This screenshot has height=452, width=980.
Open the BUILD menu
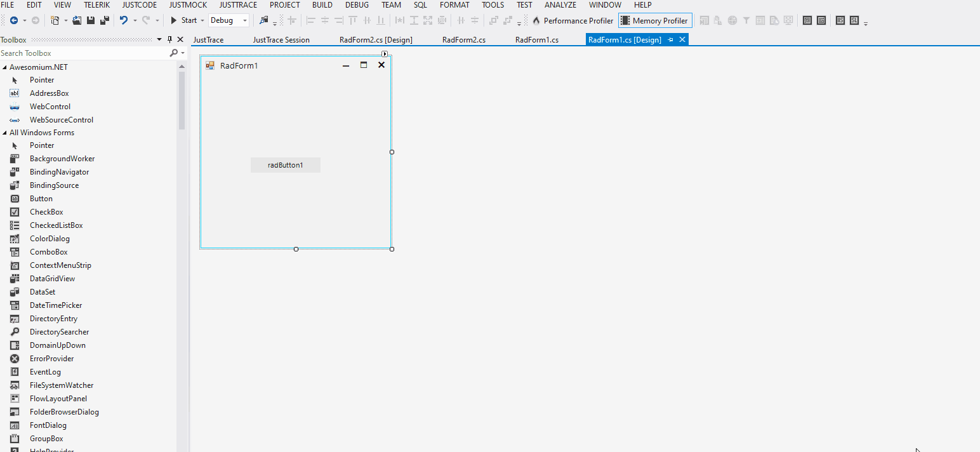click(322, 5)
